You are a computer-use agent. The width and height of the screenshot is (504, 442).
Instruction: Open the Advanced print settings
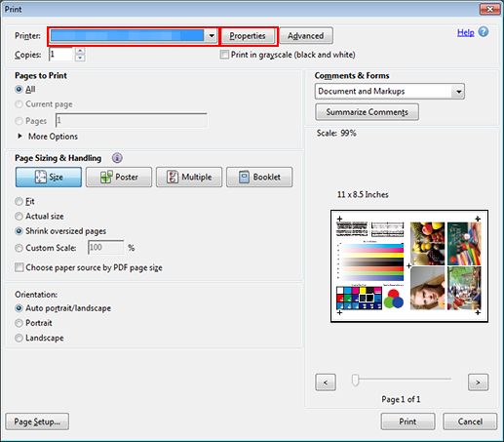[306, 36]
